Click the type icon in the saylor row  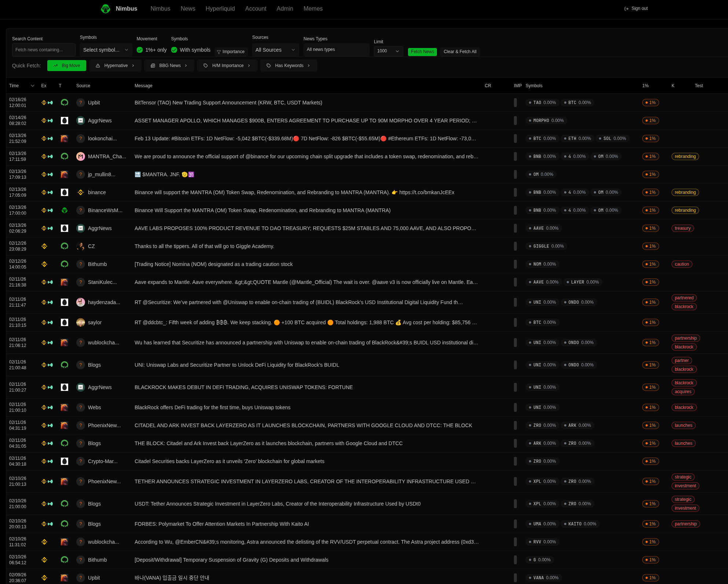tap(65, 322)
